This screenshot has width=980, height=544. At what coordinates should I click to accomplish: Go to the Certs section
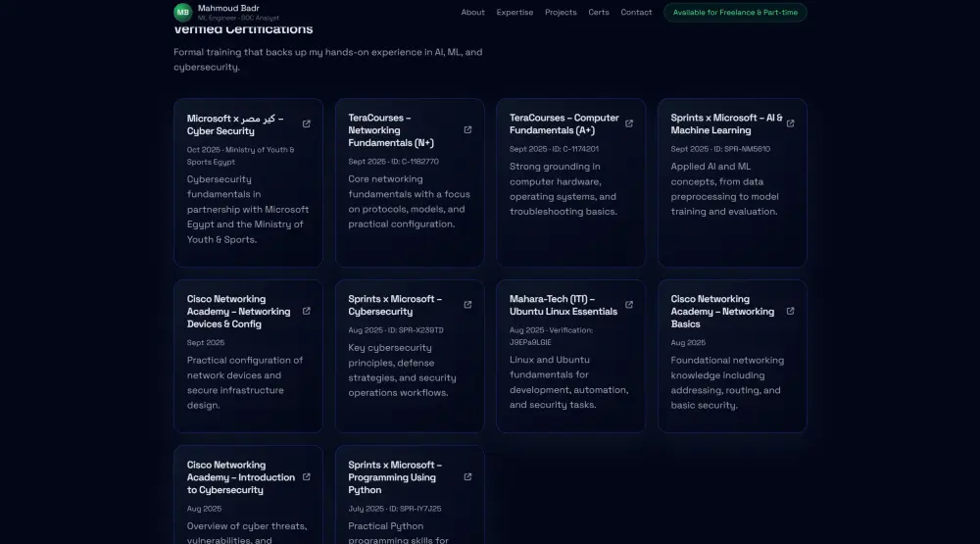[598, 12]
